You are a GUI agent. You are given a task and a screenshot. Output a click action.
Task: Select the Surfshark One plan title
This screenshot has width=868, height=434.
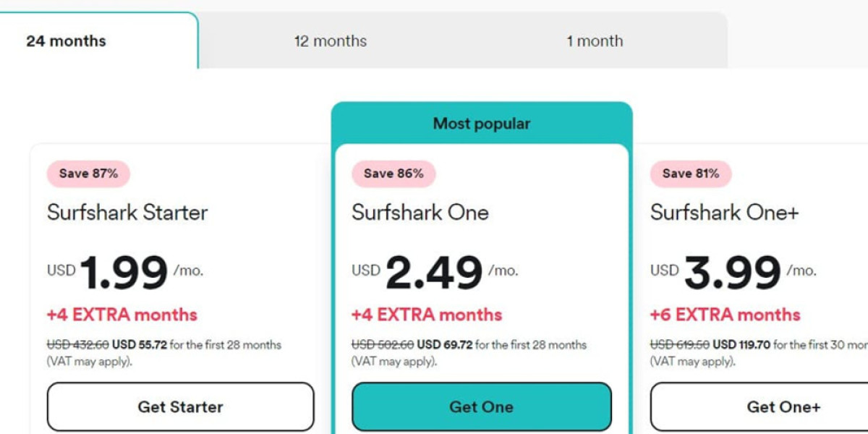(x=420, y=213)
